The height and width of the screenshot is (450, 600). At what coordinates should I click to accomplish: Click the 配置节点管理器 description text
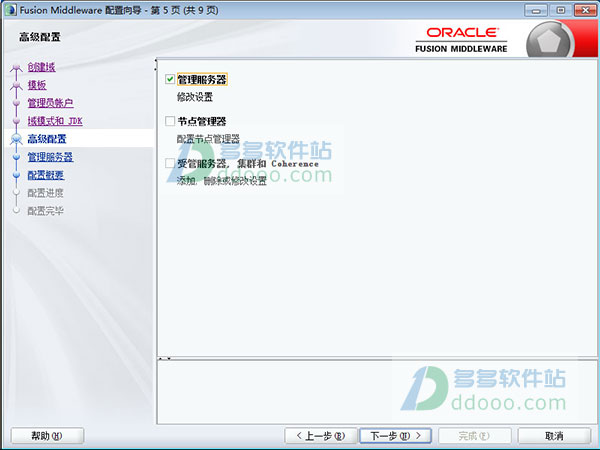[208, 139]
